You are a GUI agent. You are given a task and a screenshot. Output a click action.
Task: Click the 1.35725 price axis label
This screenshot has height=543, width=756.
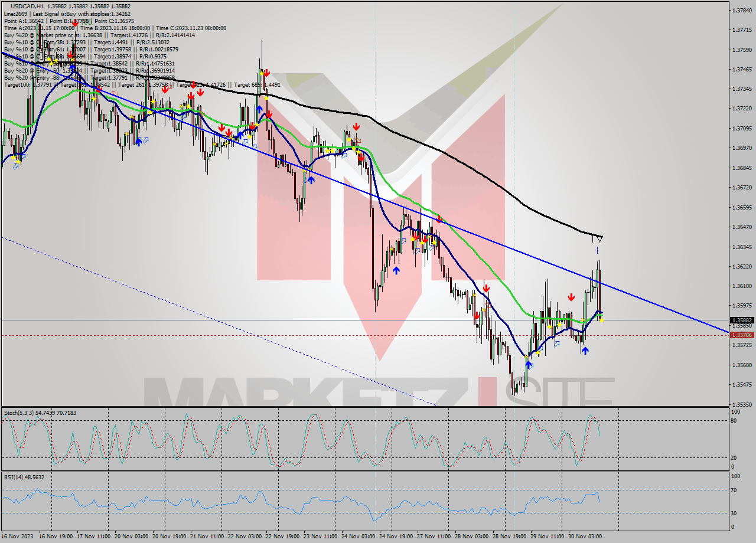pyautogui.click(x=742, y=345)
